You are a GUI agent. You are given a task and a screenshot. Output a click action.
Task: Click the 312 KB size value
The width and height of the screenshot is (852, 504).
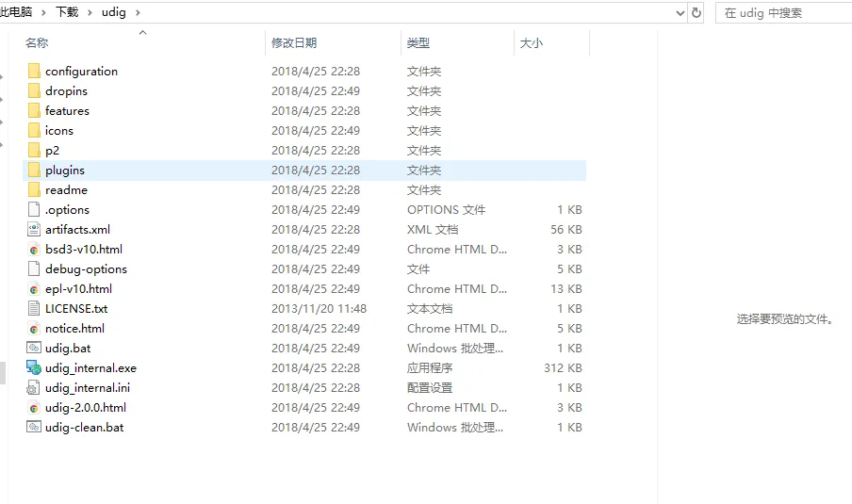pyautogui.click(x=563, y=367)
